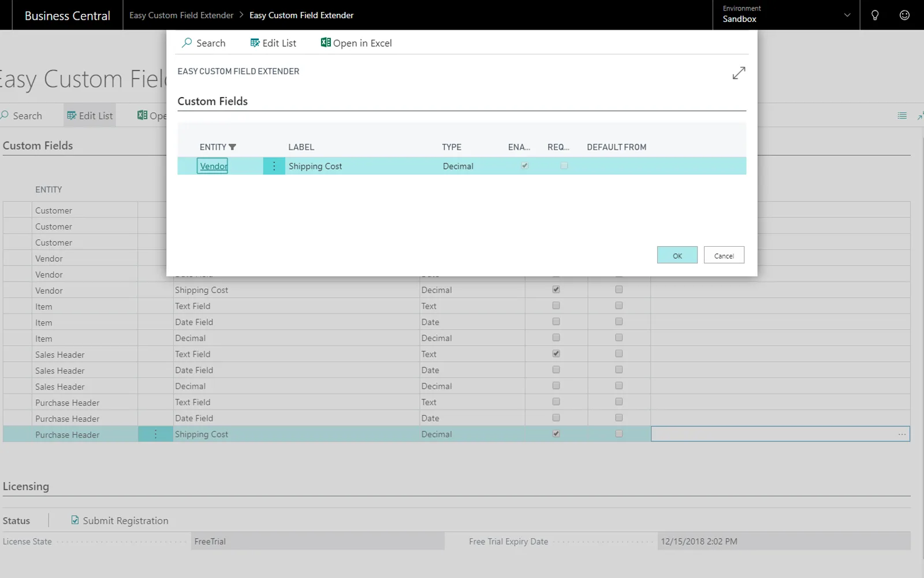Click the Vendor entity link in the dialog
Viewport: 924px width, 578px height.
point(214,166)
